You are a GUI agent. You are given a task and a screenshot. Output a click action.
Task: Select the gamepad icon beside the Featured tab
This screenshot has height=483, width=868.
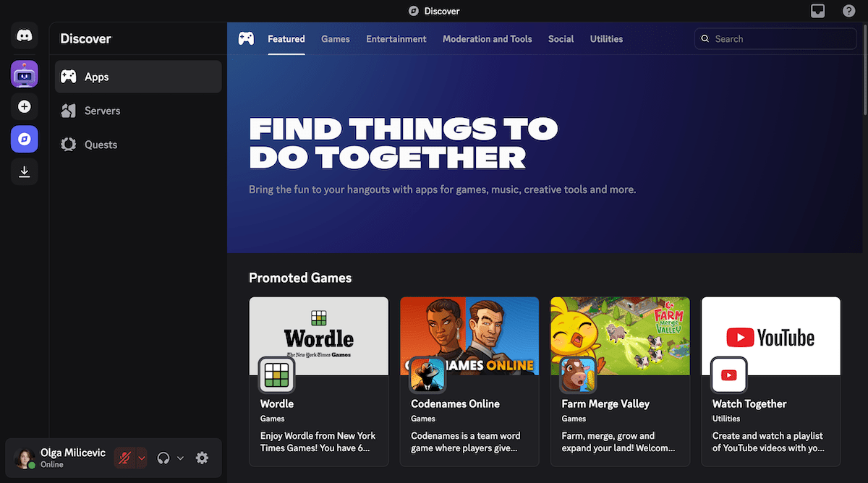(x=246, y=38)
